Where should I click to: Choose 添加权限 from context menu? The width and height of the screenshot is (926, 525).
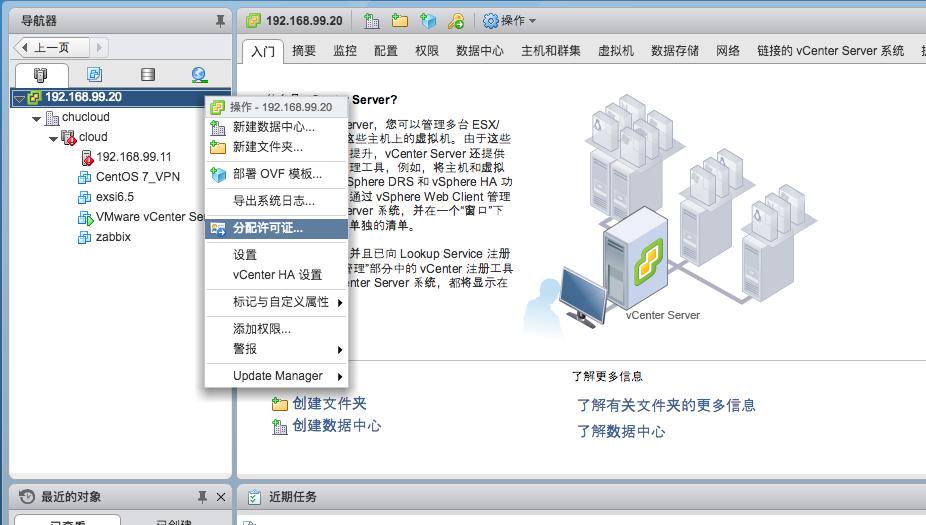click(x=276, y=329)
